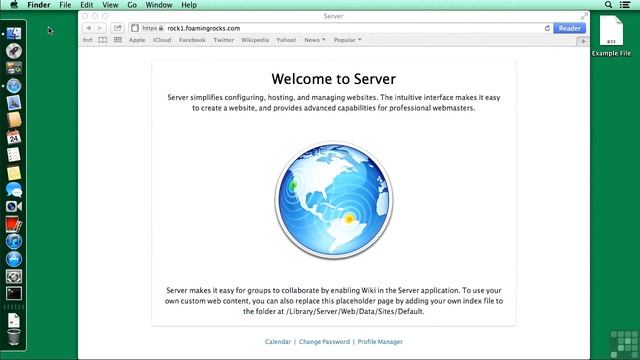Open Messages speech bubbles icon in Dock

tap(14, 189)
